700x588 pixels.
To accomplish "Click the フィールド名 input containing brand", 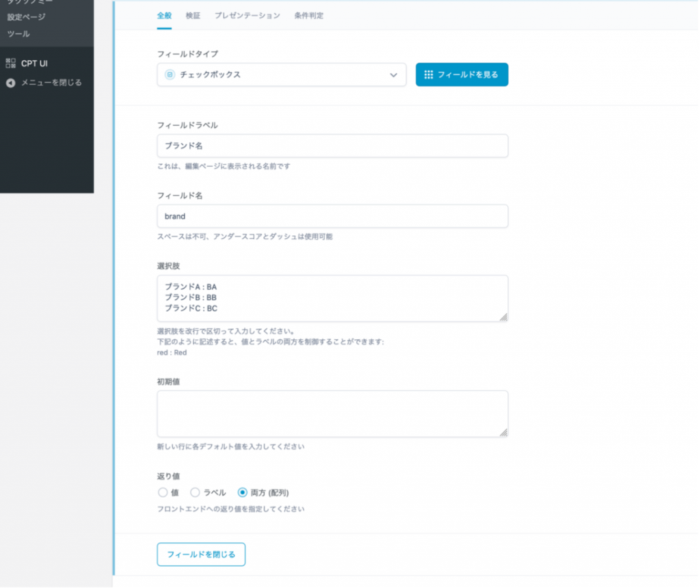I will (332, 216).
